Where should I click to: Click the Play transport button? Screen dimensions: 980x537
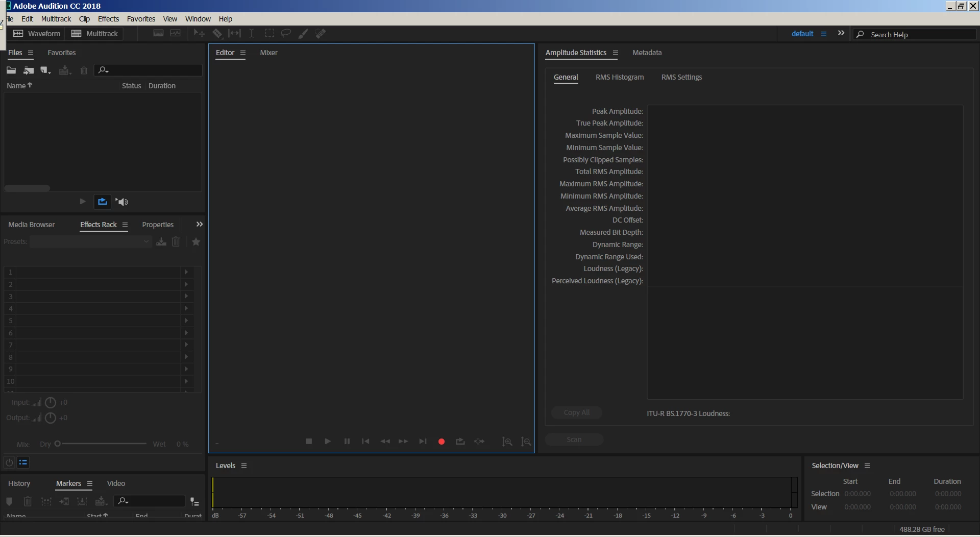328,442
